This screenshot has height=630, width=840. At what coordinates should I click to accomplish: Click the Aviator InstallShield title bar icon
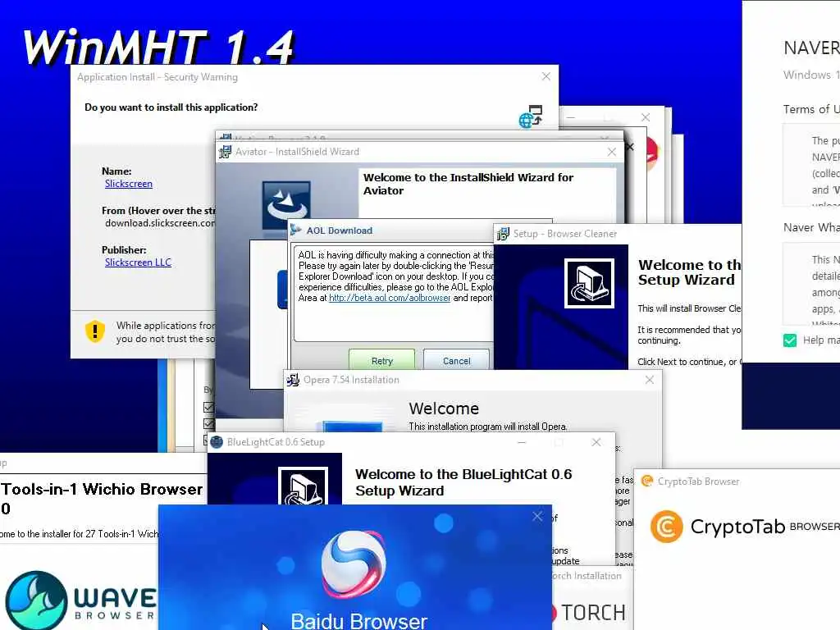pos(225,152)
